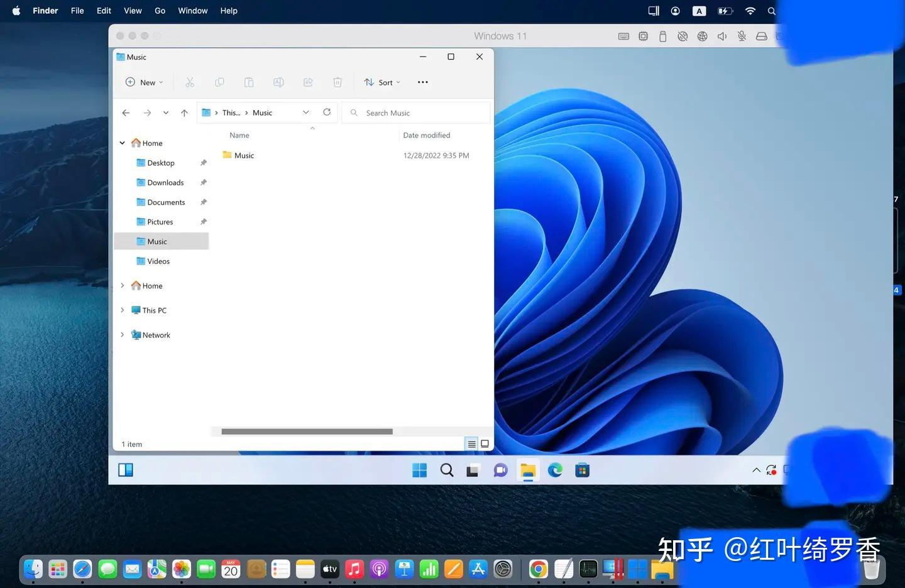Switch to large icons view at bottom right

(484, 444)
